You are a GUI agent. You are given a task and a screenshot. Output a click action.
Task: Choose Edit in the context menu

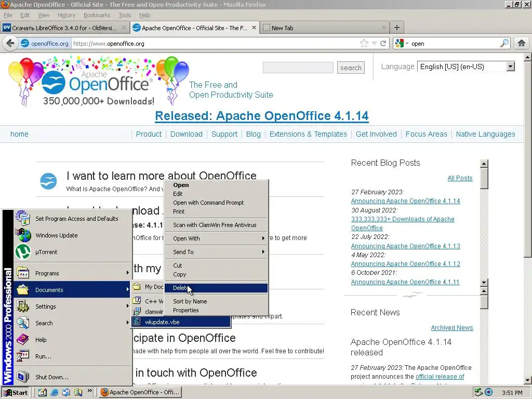pyautogui.click(x=216, y=194)
